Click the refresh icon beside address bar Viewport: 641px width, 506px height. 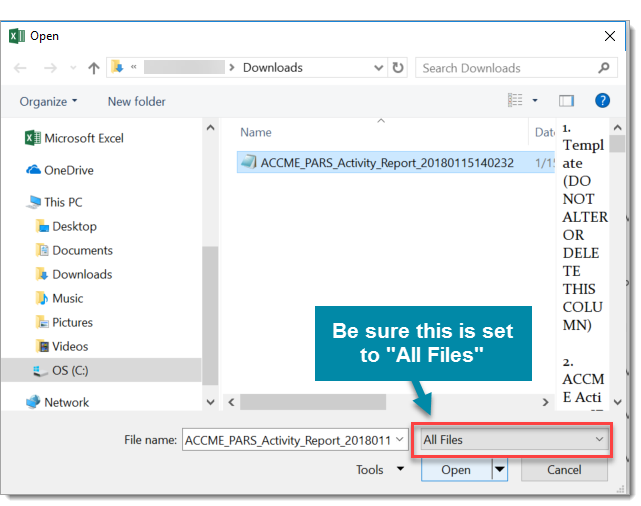coord(398,68)
